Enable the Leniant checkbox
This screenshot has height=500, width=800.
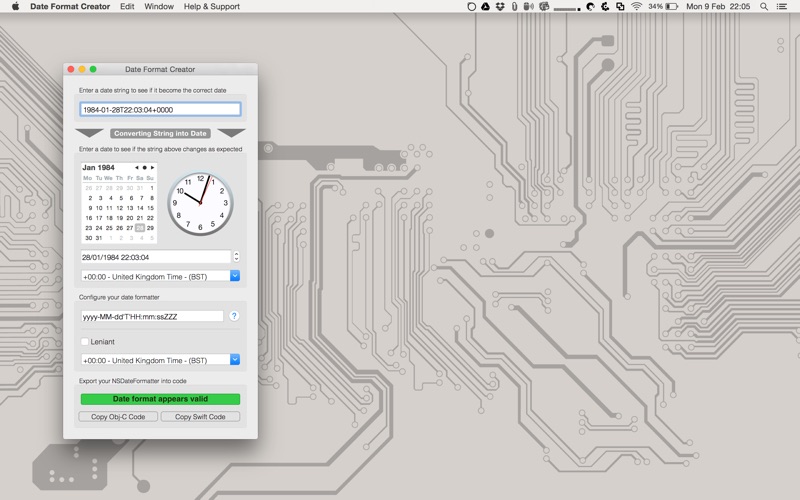point(85,341)
